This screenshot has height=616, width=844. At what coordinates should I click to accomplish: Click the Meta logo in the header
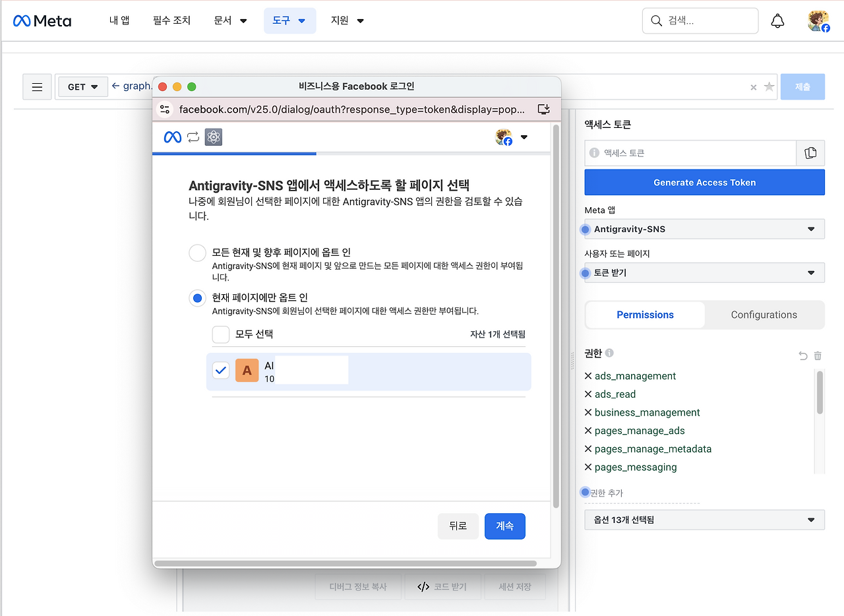click(x=42, y=21)
